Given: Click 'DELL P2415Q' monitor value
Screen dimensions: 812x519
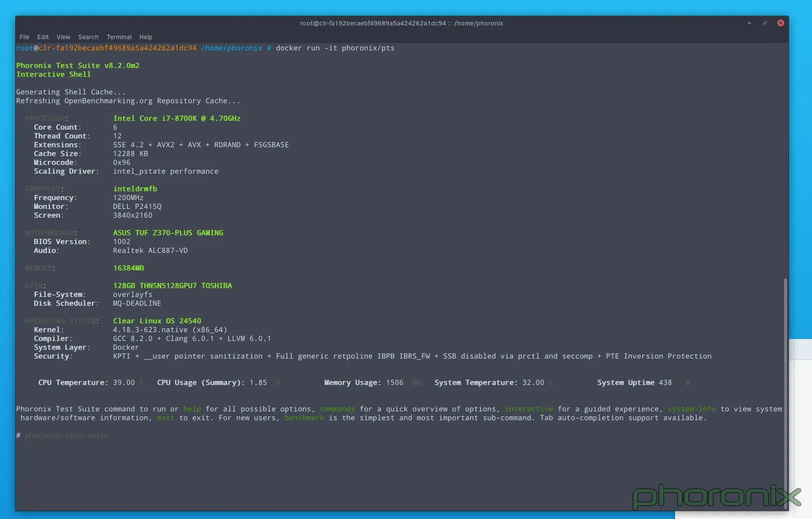Looking at the screenshot, I should point(137,206).
